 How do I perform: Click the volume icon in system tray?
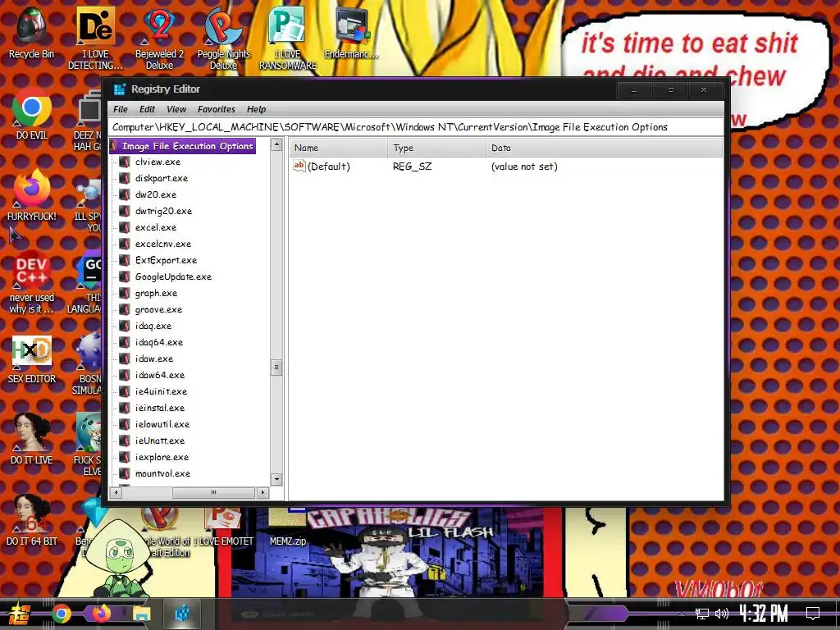722,614
